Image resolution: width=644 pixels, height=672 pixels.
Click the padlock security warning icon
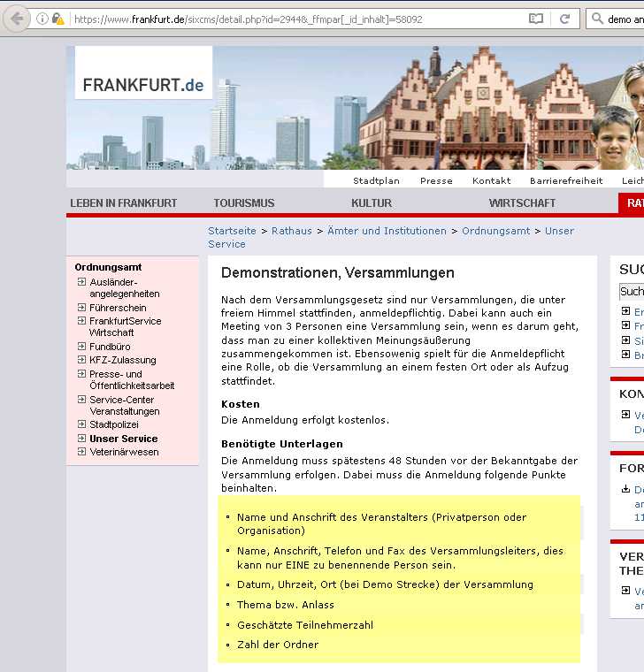[57, 19]
